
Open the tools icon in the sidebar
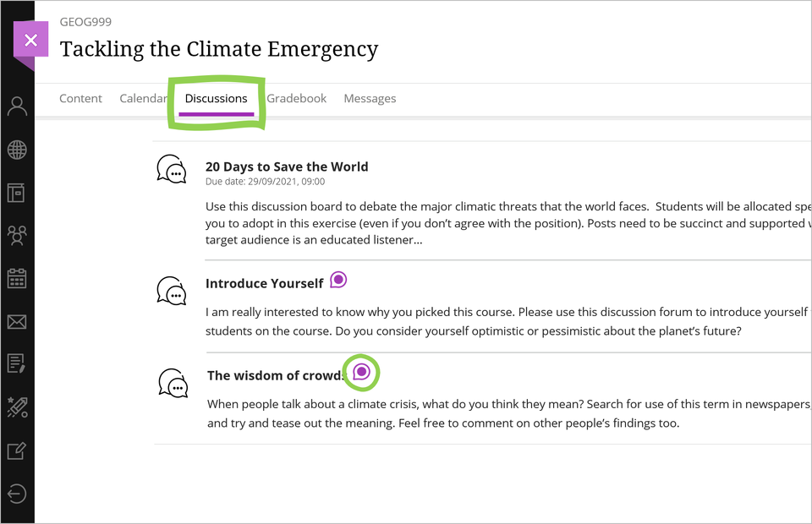click(18, 407)
